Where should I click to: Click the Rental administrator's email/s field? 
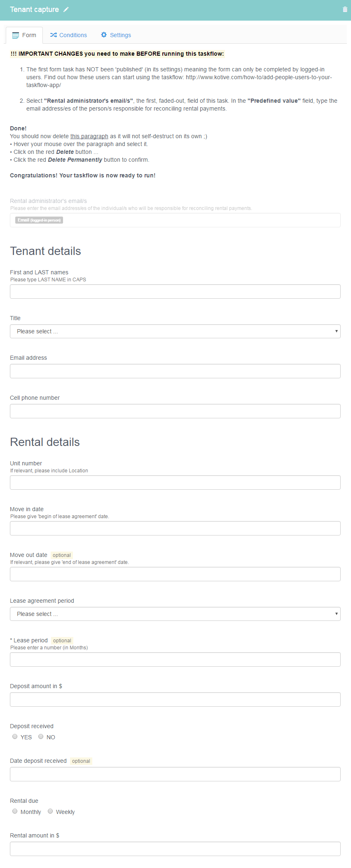175,220
